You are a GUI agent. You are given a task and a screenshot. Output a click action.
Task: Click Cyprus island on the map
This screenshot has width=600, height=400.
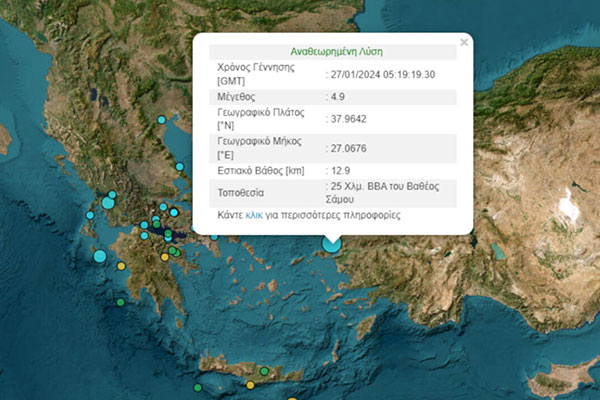[562, 382]
